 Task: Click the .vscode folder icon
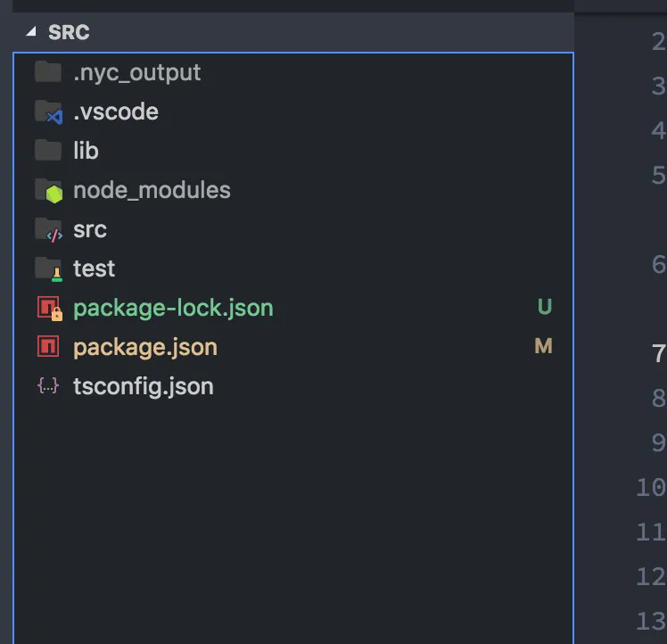[x=48, y=112]
